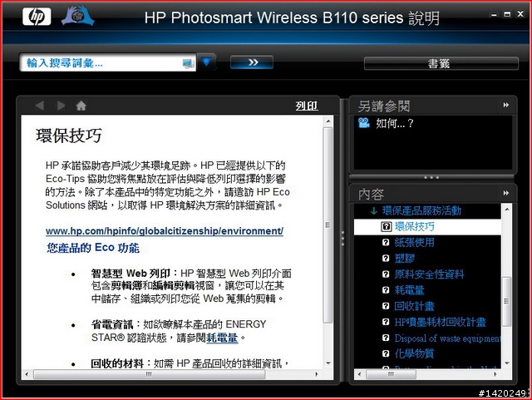Viewport: 532px width, 400px height.
Task: Open the 書籤 bookmarks button
Action: (x=441, y=63)
